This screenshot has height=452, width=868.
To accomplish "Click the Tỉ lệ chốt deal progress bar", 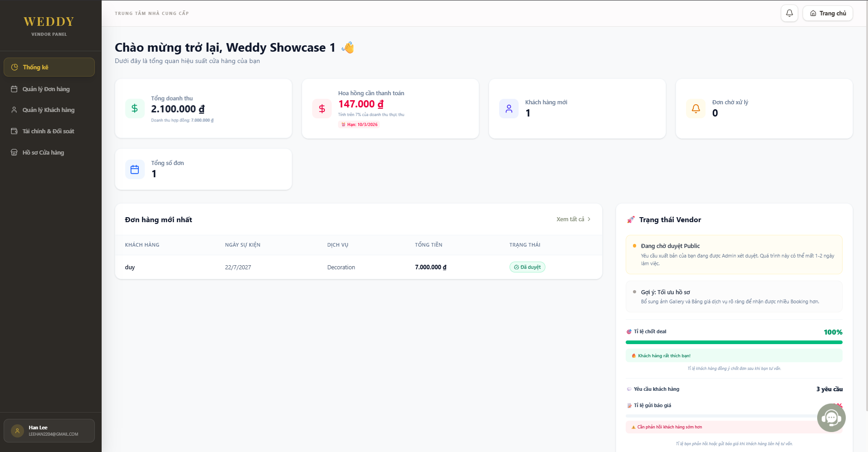I will (x=734, y=342).
